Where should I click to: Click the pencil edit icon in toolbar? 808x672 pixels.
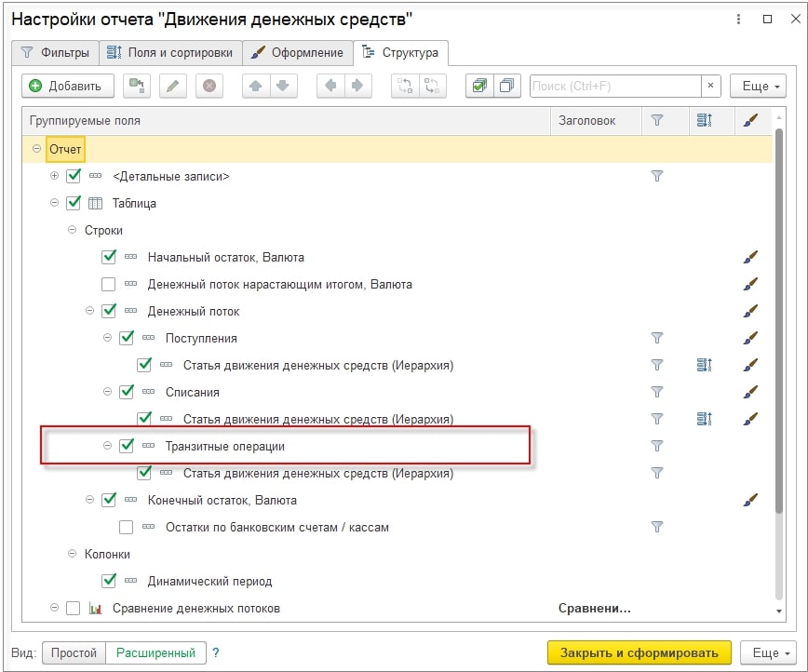pos(172,86)
